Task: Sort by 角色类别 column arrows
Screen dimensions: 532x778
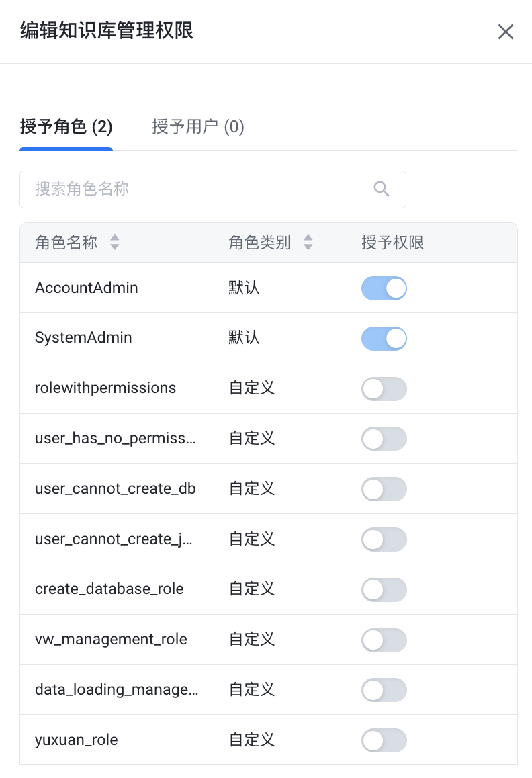Action: point(308,243)
